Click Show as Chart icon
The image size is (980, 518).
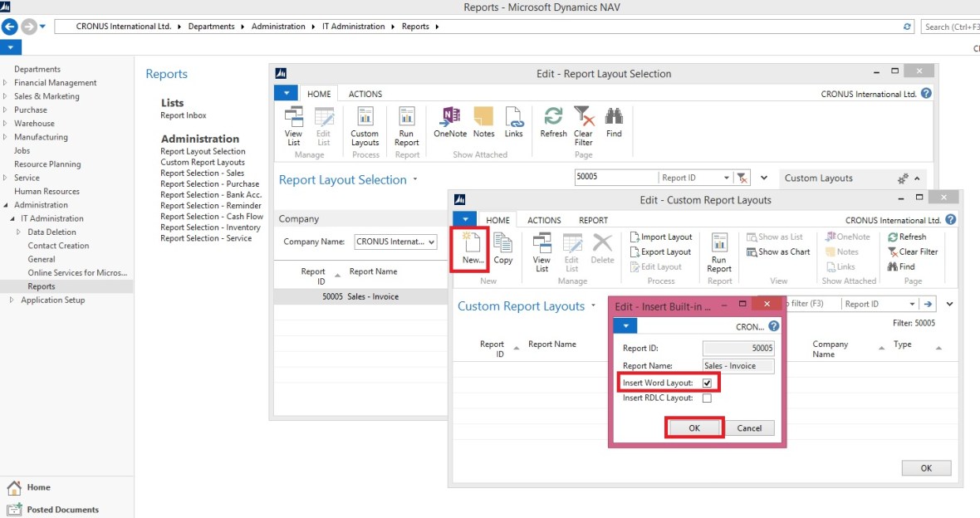(752, 252)
